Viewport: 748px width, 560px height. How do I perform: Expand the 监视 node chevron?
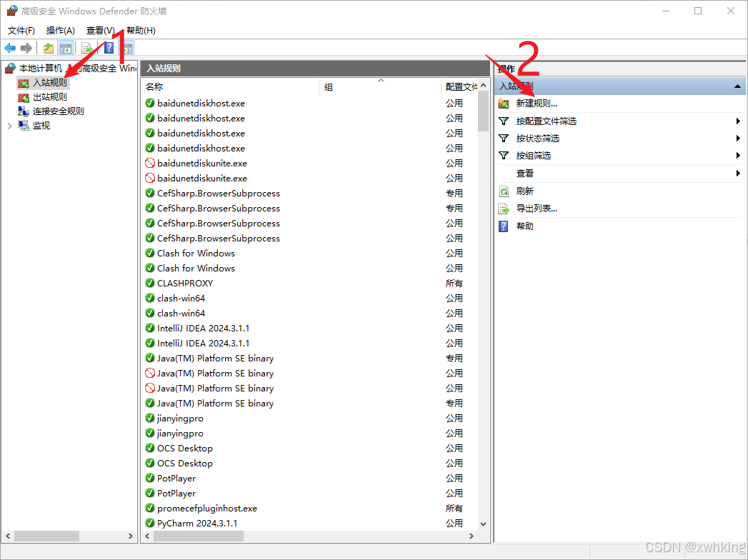[x=9, y=126]
